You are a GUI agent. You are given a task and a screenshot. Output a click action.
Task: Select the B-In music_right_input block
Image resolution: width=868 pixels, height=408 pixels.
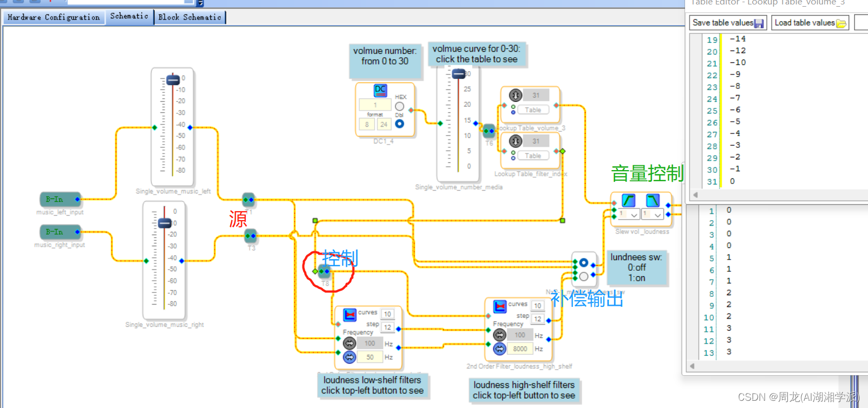60,232
